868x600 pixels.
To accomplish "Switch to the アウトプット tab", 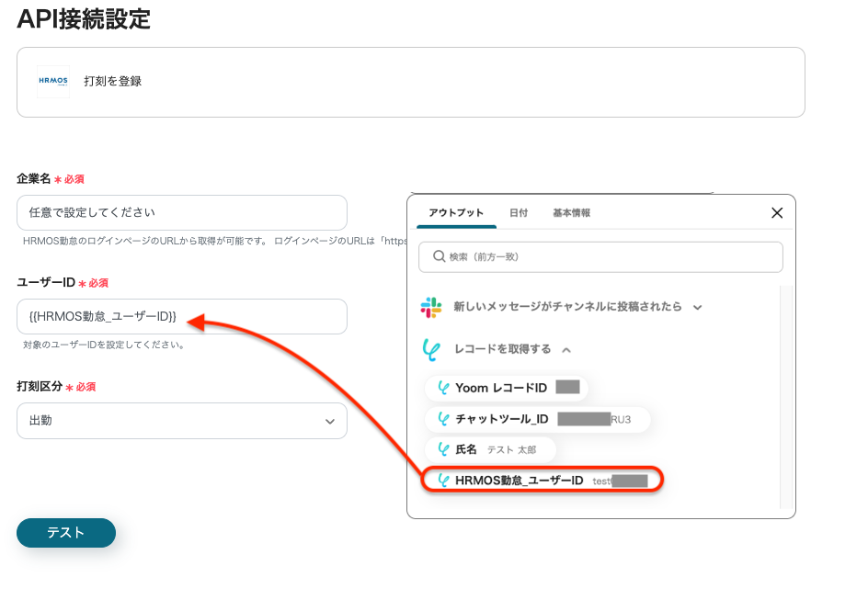I will [456, 213].
